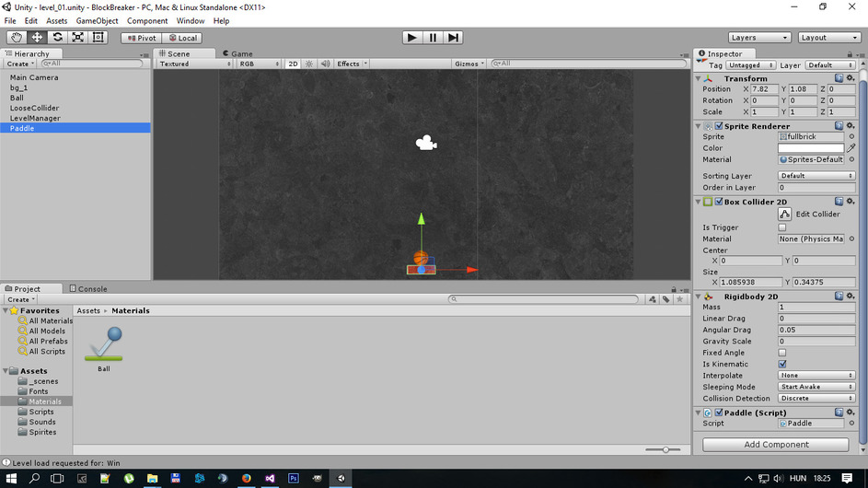This screenshot has height=488, width=868.
Task: Open Sorting Layer dropdown
Action: click(816, 176)
